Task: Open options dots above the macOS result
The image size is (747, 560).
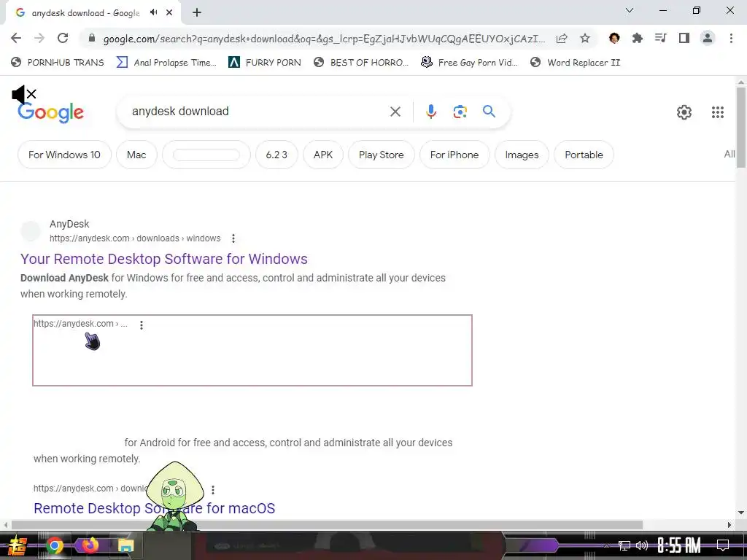Action: (213, 489)
